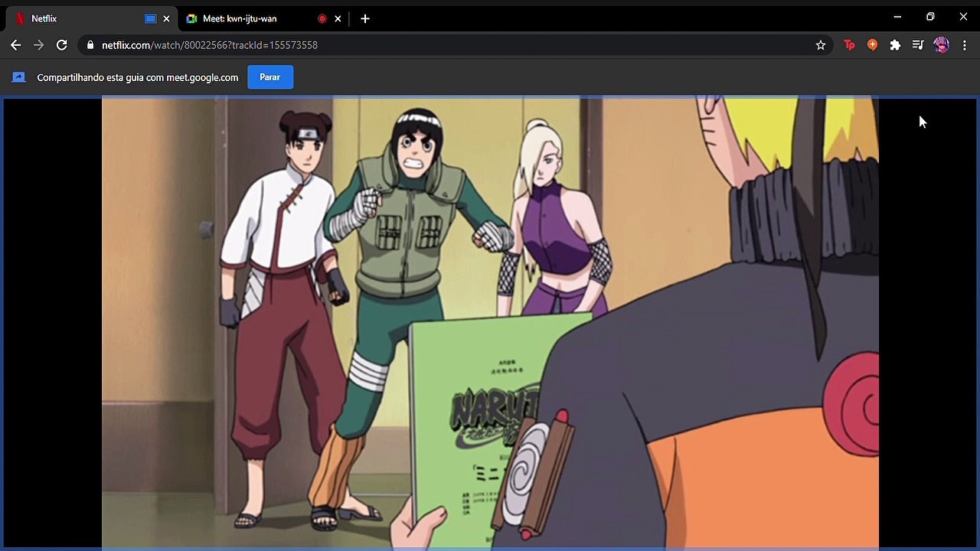Bookmark this page with star icon
980x551 pixels.
click(821, 45)
